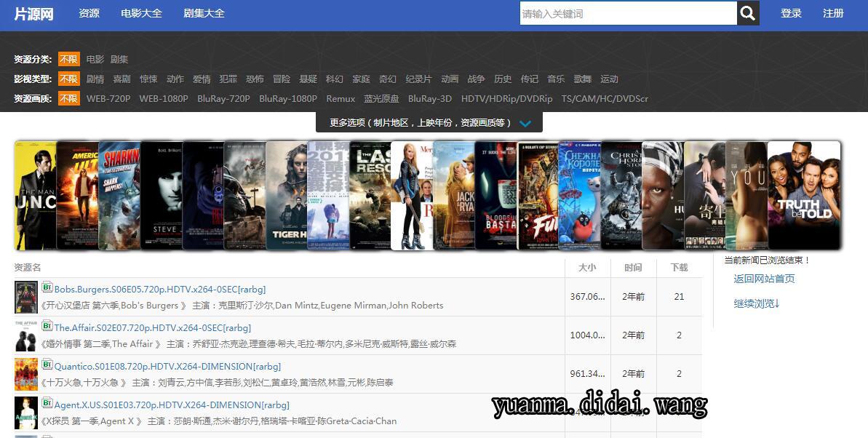The width and height of the screenshot is (868, 438).
Task: Click BT icon beside Quantico torrent
Action: (47, 365)
